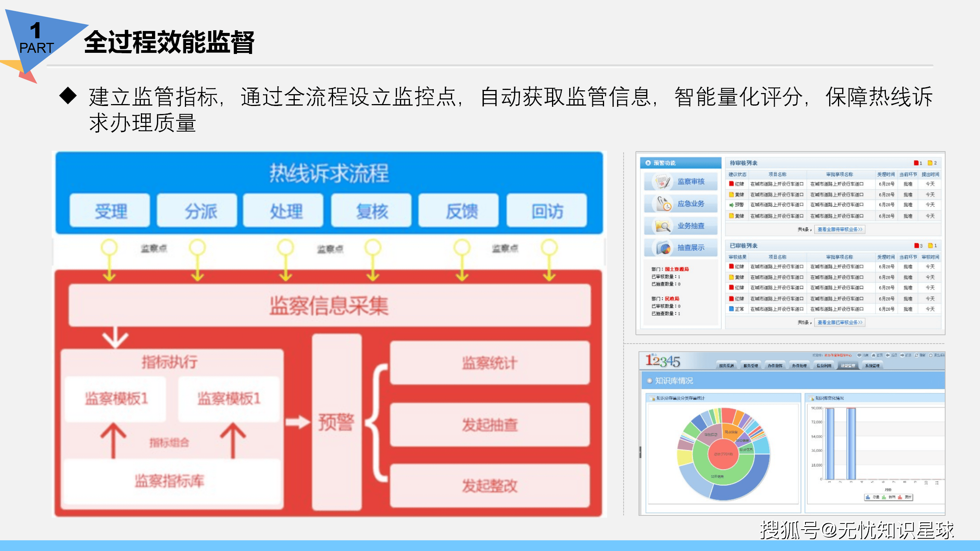This screenshot has width=980, height=551.
Task: Open the 业务抽查 magnifier icon
Action: [663, 226]
